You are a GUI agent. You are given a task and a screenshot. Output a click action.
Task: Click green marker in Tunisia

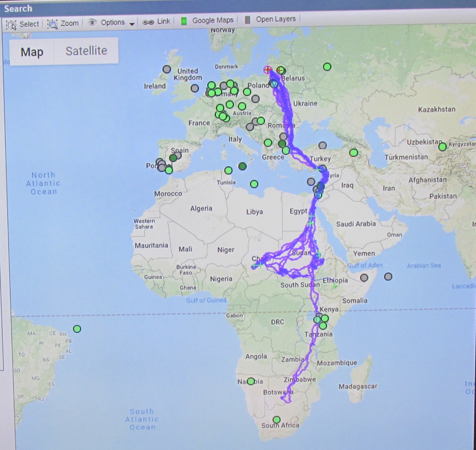pyautogui.click(x=228, y=170)
